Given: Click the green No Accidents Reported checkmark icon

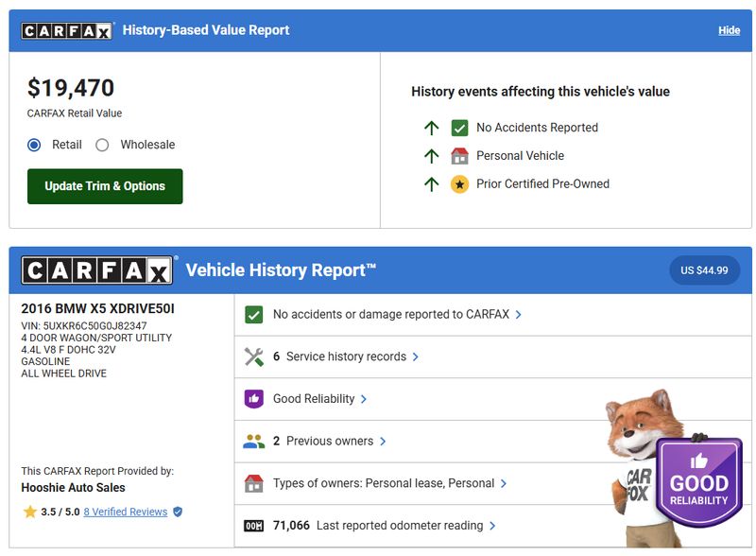Looking at the screenshot, I should click(x=459, y=128).
